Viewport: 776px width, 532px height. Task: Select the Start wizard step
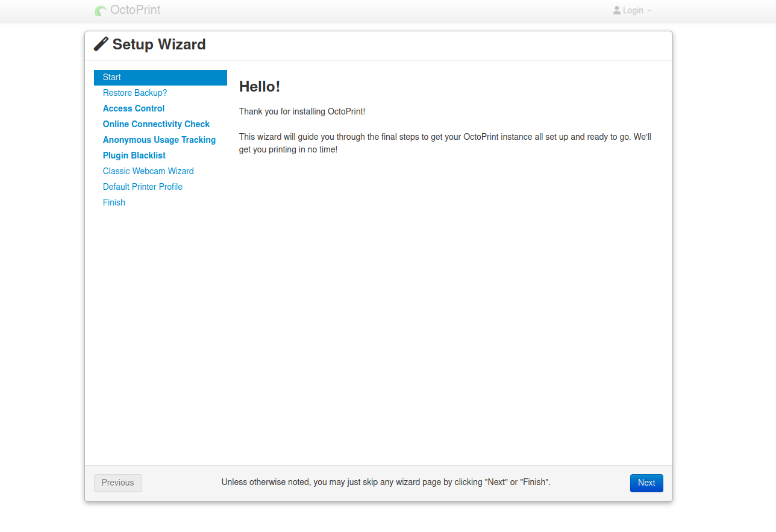[160, 78]
